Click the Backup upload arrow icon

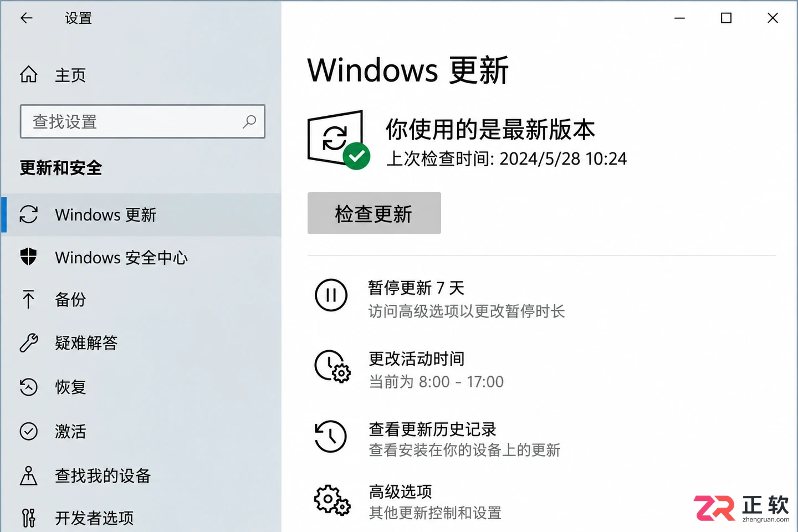(x=29, y=299)
